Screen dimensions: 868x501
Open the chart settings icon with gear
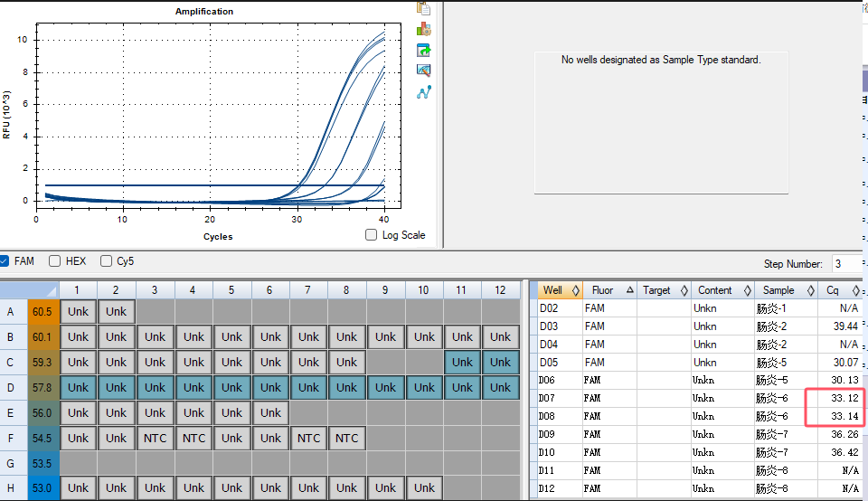[423, 29]
